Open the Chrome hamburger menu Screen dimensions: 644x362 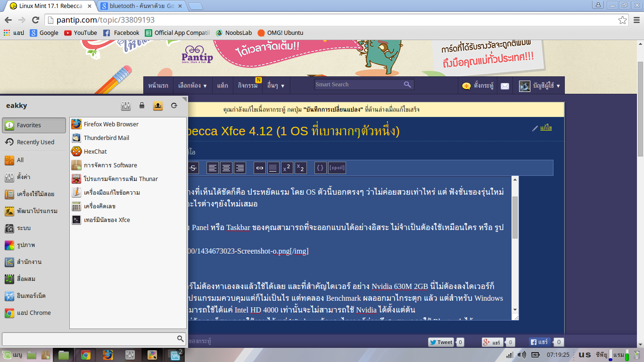[636, 20]
